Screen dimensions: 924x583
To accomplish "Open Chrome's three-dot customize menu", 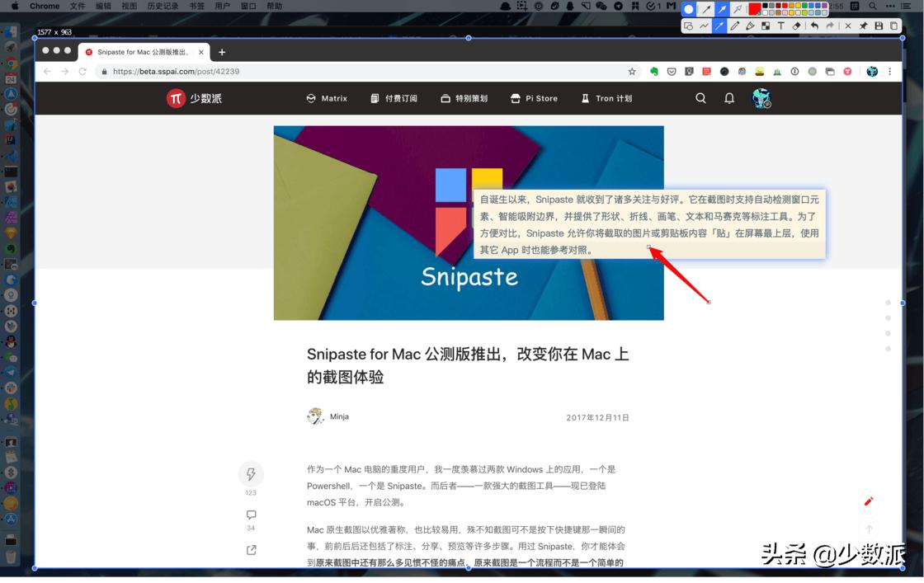I will pos(889,72).
